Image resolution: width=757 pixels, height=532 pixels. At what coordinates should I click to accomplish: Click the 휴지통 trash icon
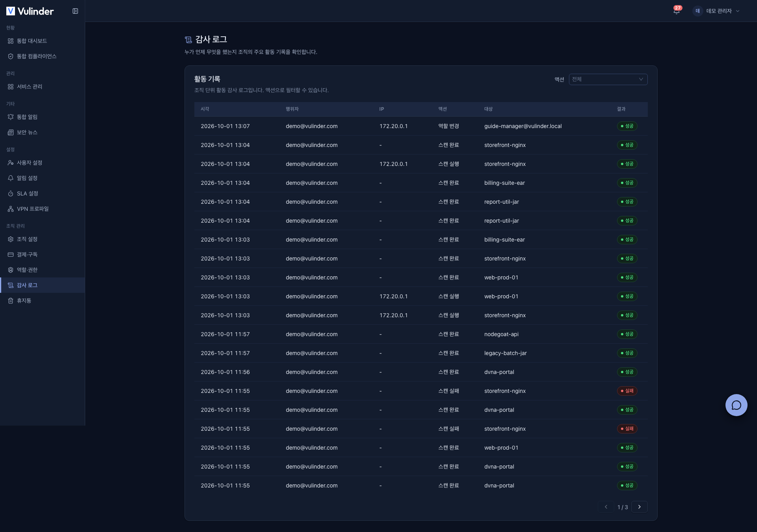point(11,301)
